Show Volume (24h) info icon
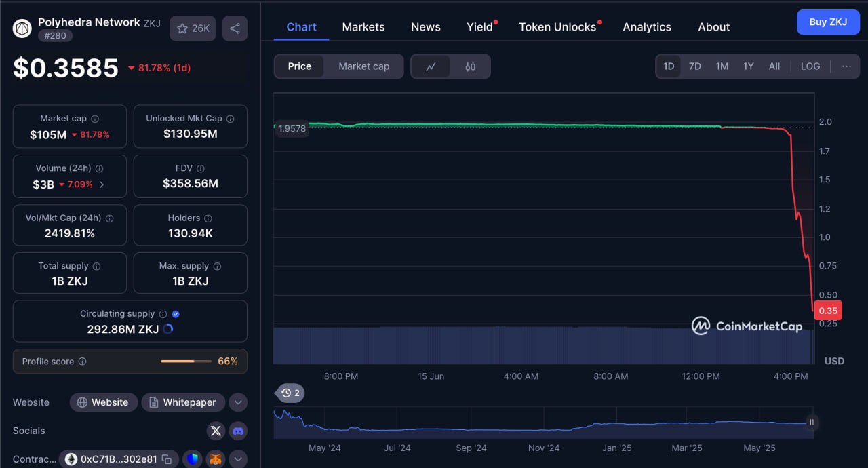Image resolution: width=868 pixels, height=468 pixels. pos(100,168)
